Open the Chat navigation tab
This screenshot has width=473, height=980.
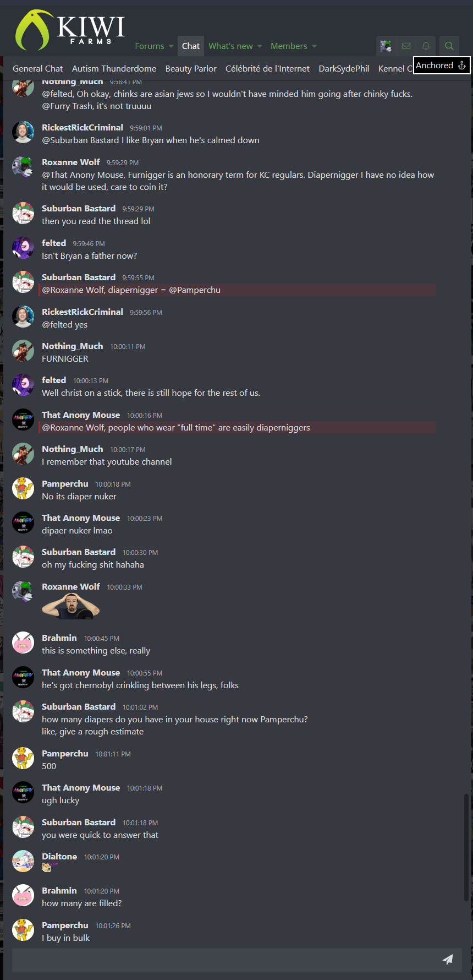(x=191, y=46)
